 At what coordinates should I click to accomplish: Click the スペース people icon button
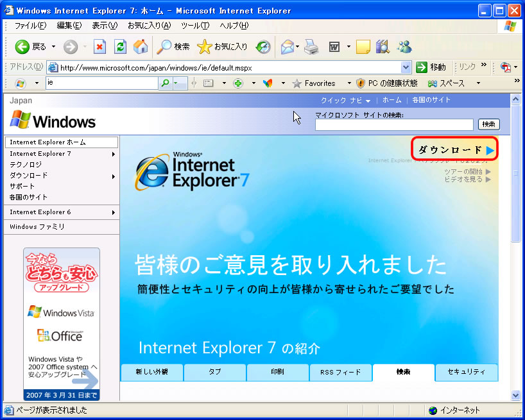coord(446,83)
